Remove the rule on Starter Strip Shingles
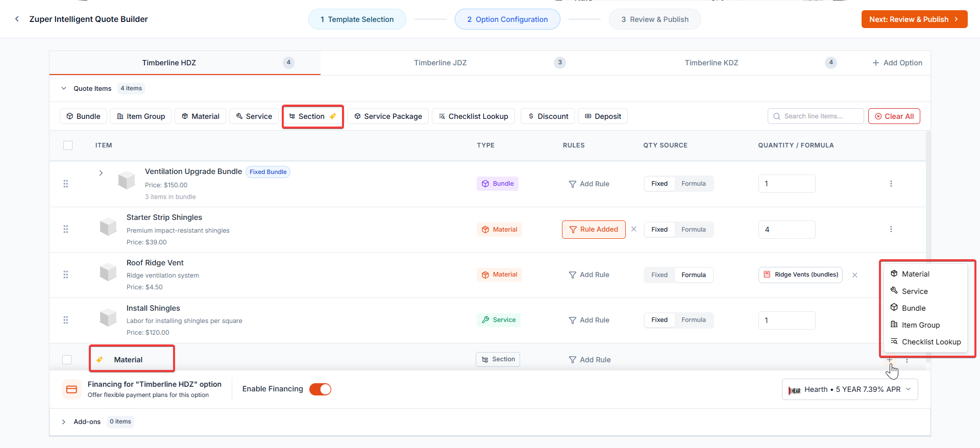 pos(634,229)
